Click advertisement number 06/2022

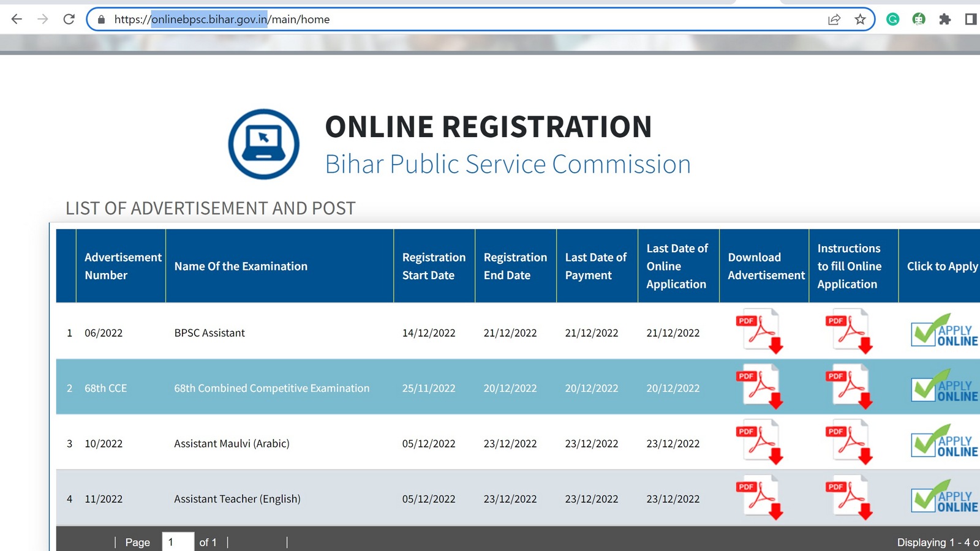tap(104, 333)
